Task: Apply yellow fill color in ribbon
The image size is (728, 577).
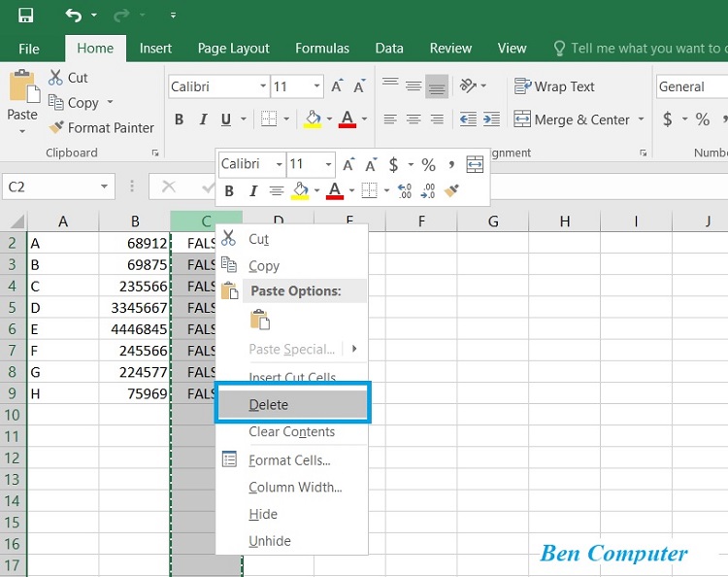Action: 313,119
